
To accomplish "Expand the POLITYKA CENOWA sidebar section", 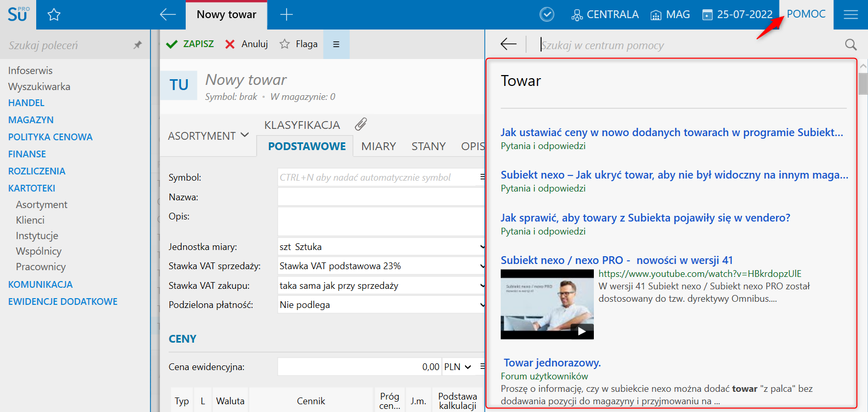I will (50, 137).
